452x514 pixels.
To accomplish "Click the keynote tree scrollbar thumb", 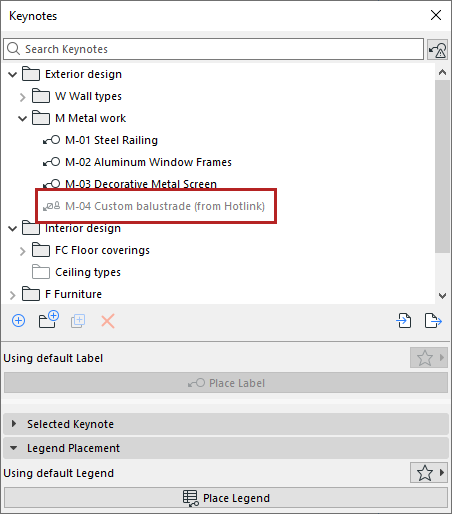I will [x=442, y=166].
